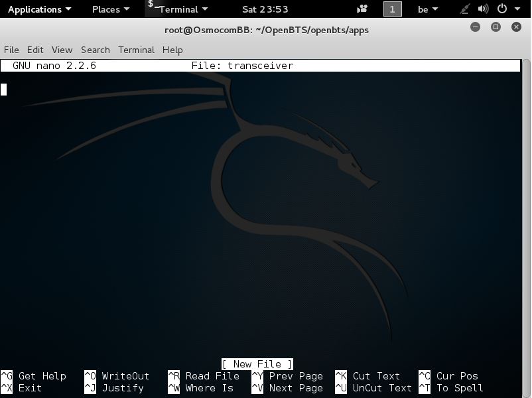Screen dimensions: 532x398
Task: Click '^C Cur Pos' shortcut
Action: tap(448, 376)
